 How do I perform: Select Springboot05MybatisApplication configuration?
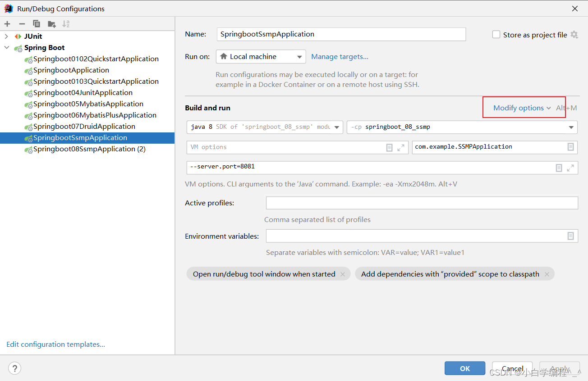tap(88, 104)
